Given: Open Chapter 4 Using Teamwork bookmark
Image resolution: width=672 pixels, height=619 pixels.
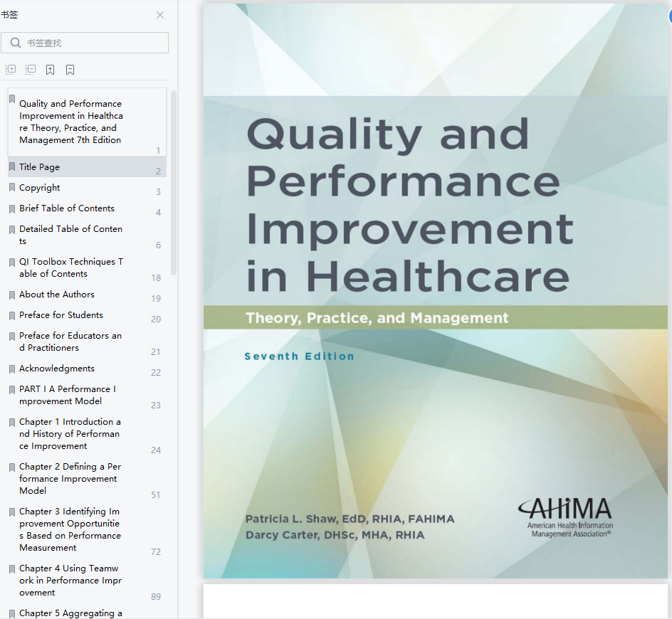Looking at the screenshot, I should pos(87,581).
